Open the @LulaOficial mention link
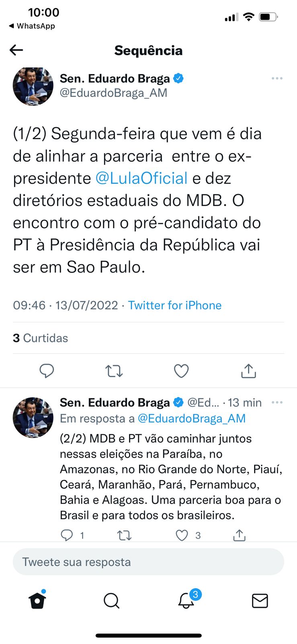 (141, 178)
